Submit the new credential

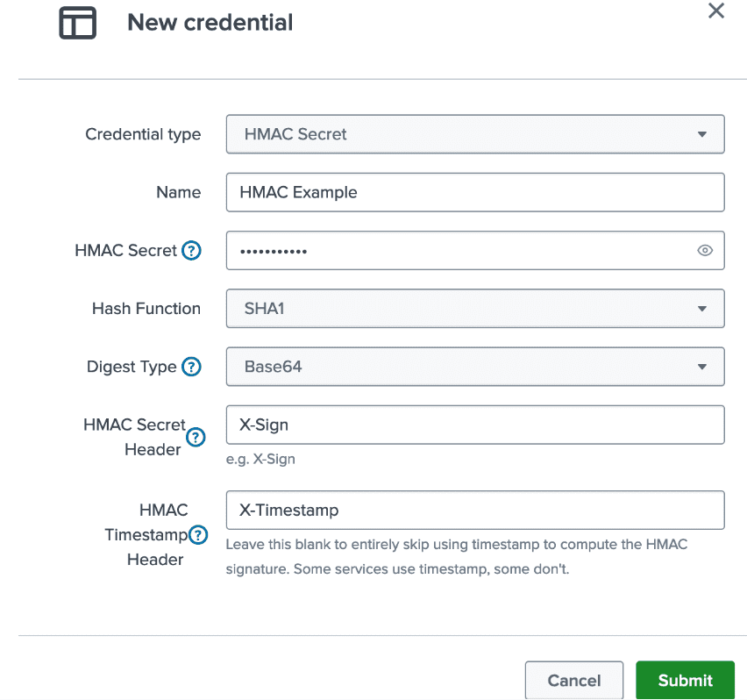pyautogui.click(x=685, y=680)
